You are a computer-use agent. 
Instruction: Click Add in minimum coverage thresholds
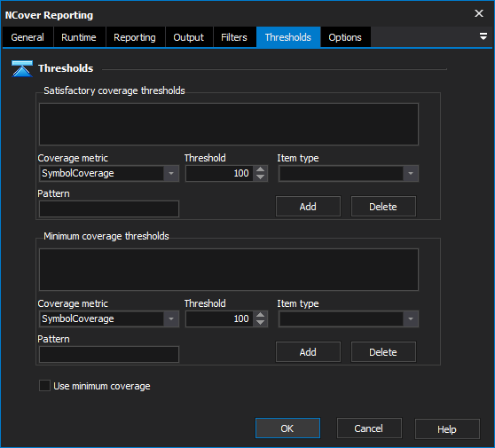308,352
